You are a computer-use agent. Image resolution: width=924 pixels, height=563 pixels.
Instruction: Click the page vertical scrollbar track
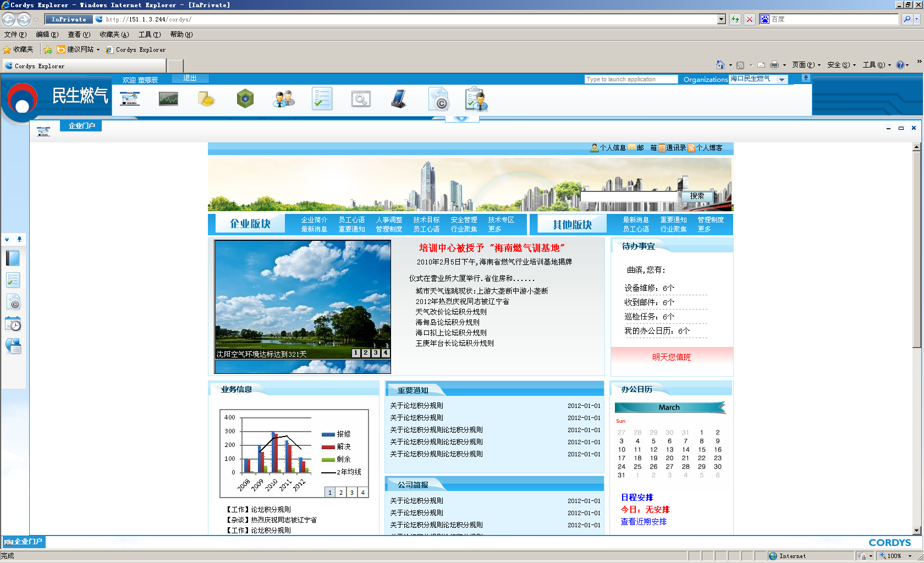(916, 440)
